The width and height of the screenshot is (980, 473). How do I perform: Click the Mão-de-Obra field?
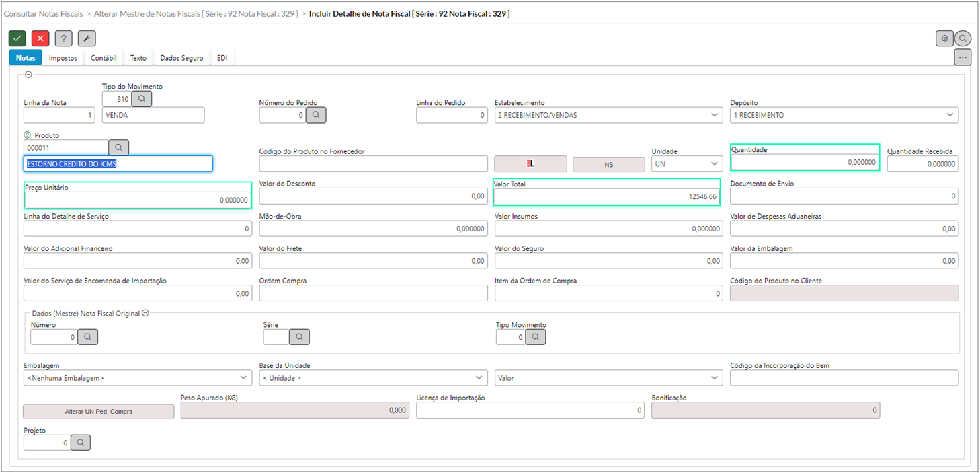[373, 228]
